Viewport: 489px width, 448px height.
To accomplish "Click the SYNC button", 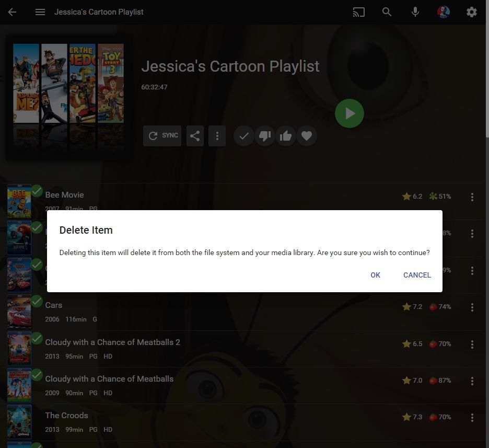I will [162, 136].
